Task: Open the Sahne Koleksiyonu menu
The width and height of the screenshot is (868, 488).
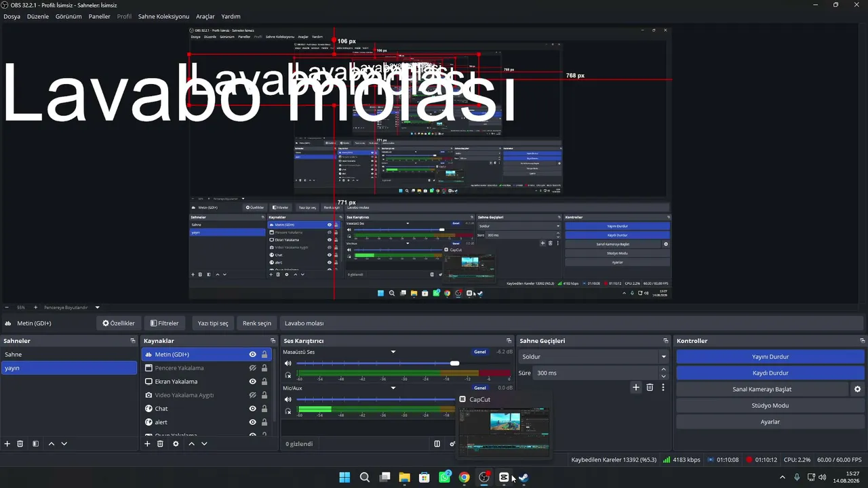Action: pyautogui.click(x=163, y=16)
